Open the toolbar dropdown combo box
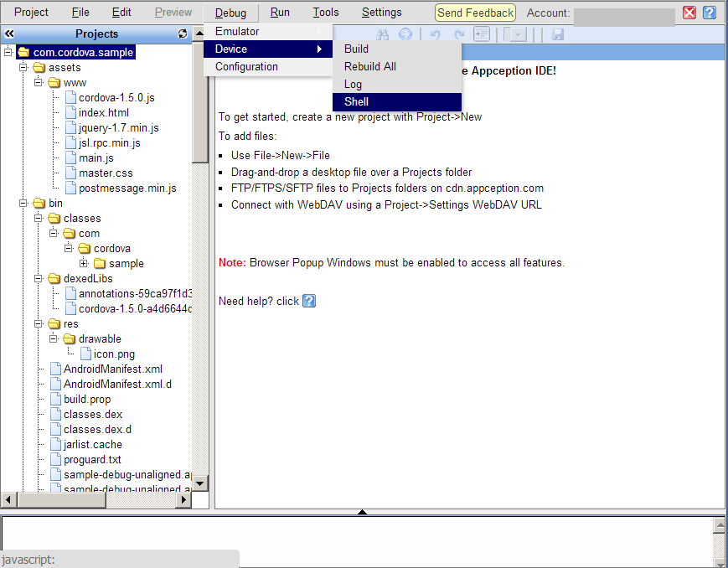 [x=515, y=34]
